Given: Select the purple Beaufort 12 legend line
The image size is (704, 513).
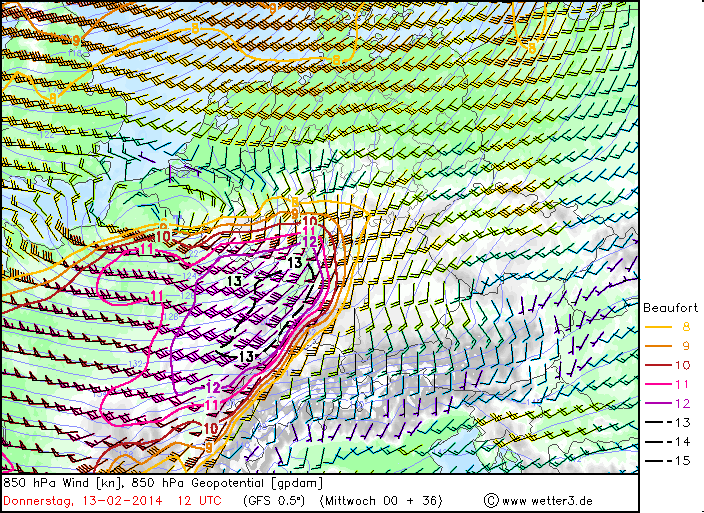Looking at the screenshot, I should click(658, 403).
